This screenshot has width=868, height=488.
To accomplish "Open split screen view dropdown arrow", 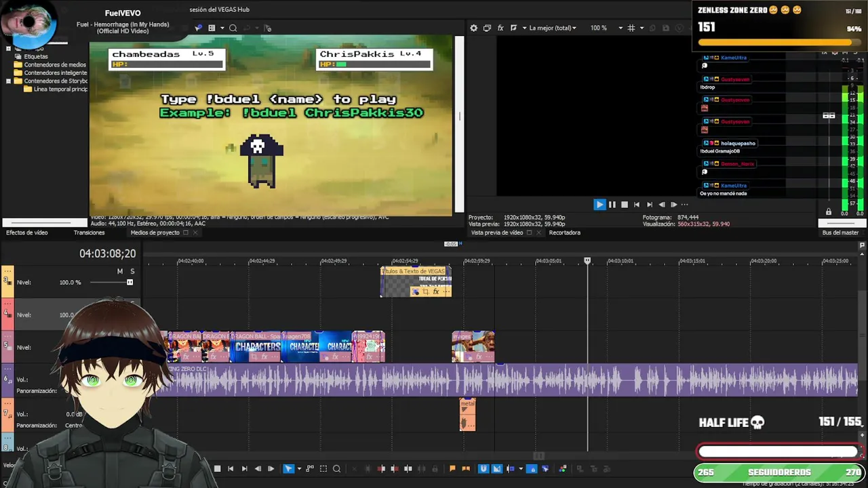I will (524, 28).
